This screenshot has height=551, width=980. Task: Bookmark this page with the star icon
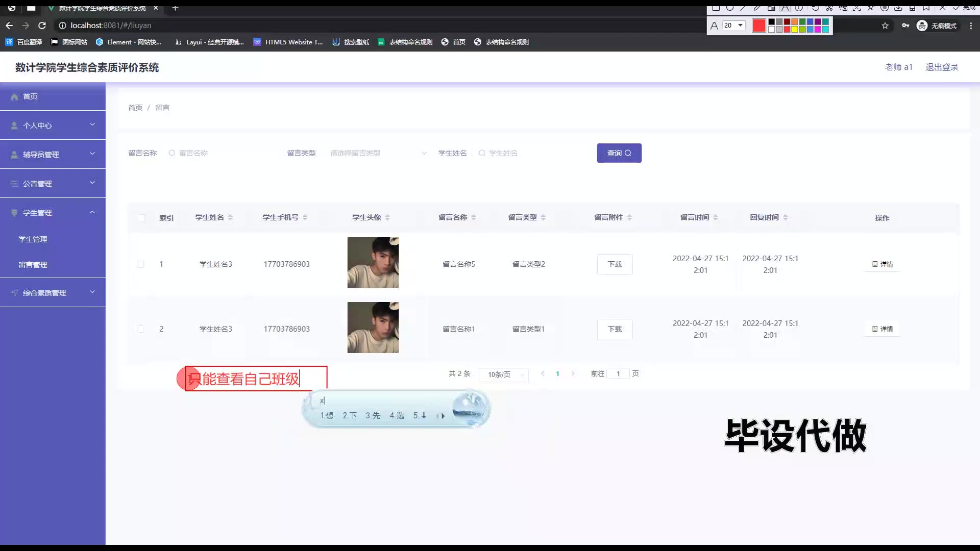[885, 26]
